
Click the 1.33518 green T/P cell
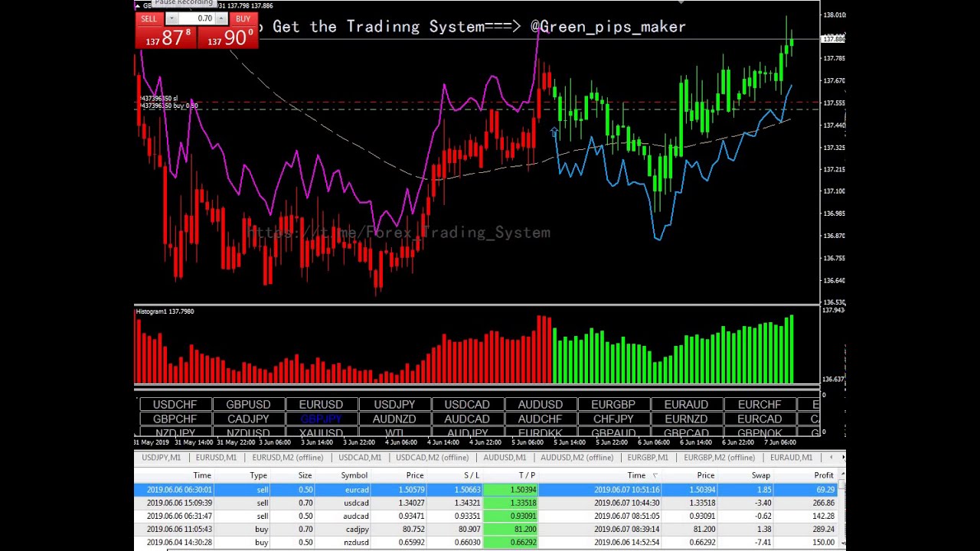coord(511,503)
